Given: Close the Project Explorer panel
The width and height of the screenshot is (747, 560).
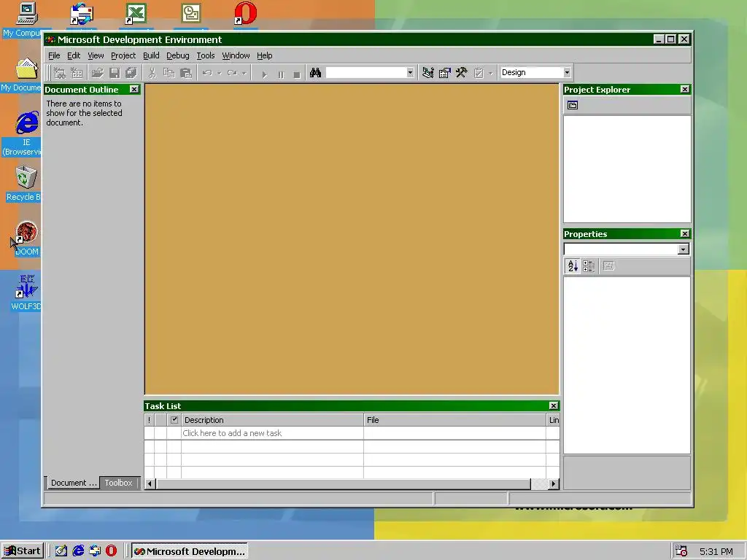Looking at the screenshot, I should point(684,90).
